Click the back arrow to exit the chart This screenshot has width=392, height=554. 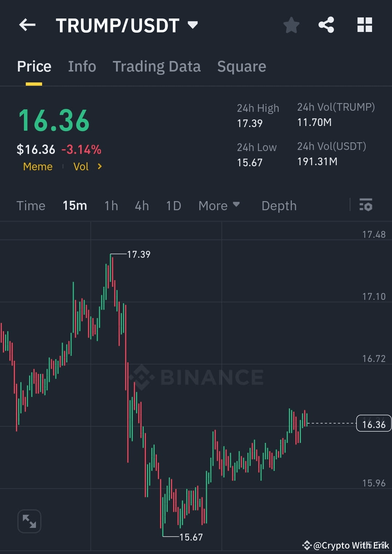pos(27,25)
